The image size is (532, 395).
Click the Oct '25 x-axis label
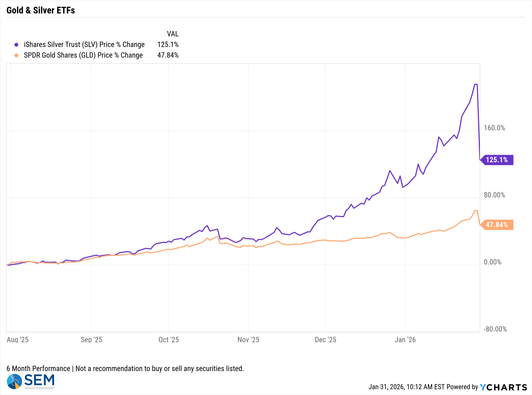click(169, 340)
